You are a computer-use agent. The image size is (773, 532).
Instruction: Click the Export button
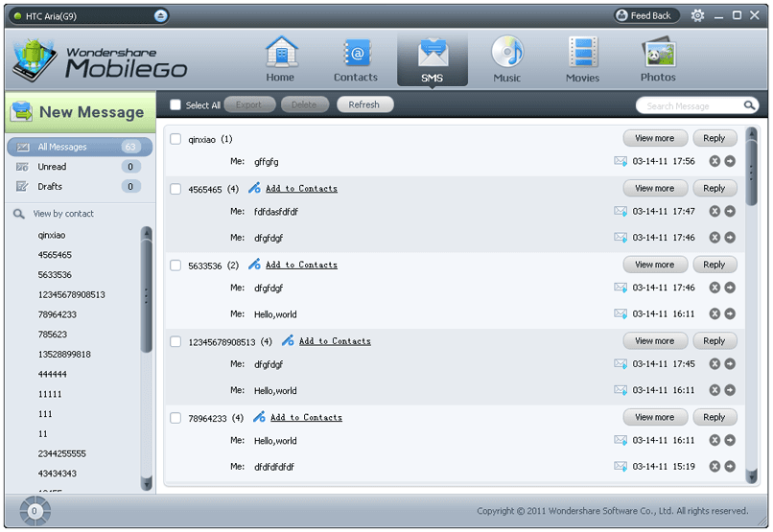click(x=249, y=104)
